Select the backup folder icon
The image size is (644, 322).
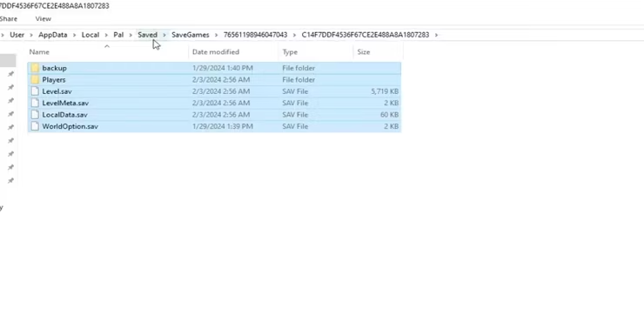[35, 68]
